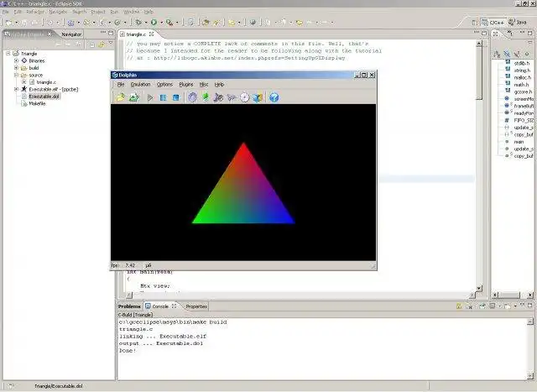Switch to the Problems tab
The height and width of the screenshot is (392, 537).
click(129, 306)
